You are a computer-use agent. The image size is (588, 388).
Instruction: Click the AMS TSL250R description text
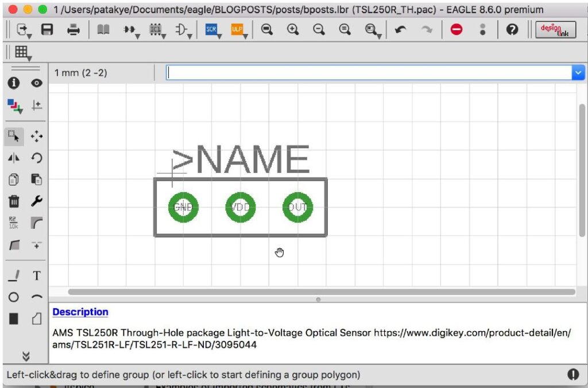(311, 339)
